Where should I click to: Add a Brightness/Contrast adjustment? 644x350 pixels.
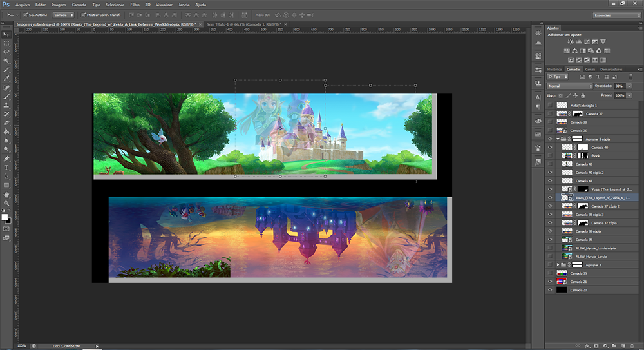click(571, 42)
